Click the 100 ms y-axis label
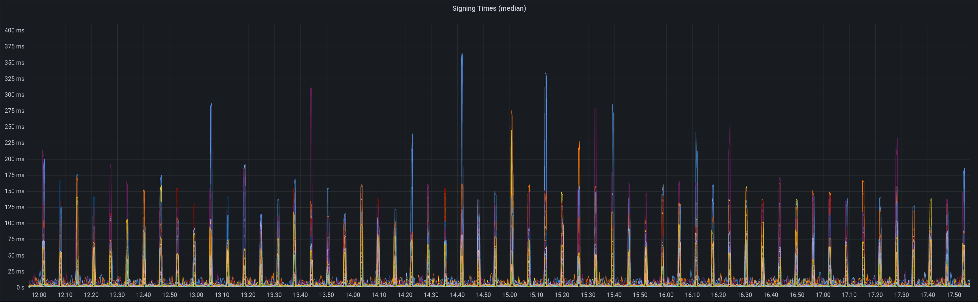980x302 pixels. [15, 223]
